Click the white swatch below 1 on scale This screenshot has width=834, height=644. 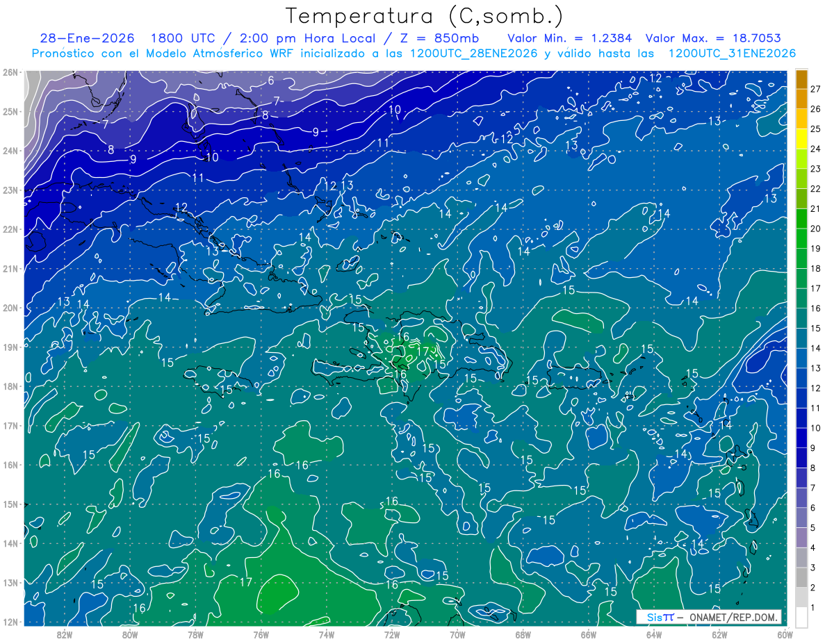coord(801,618)
